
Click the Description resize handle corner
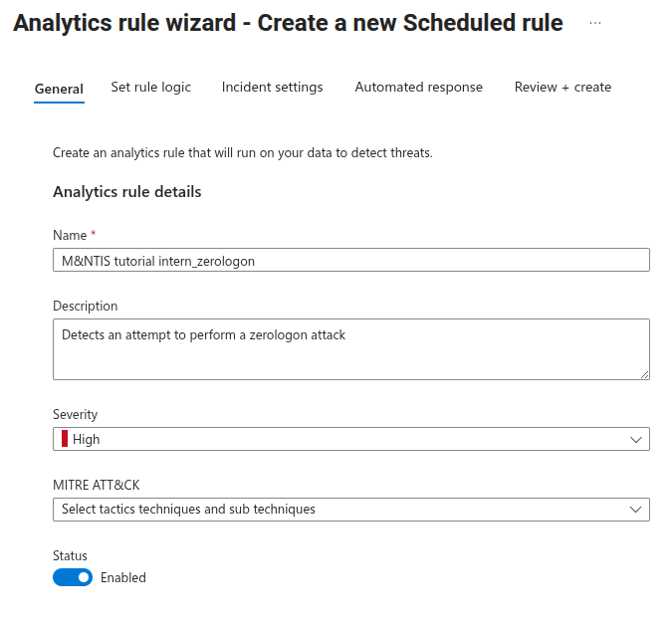[x=644, y=374]
